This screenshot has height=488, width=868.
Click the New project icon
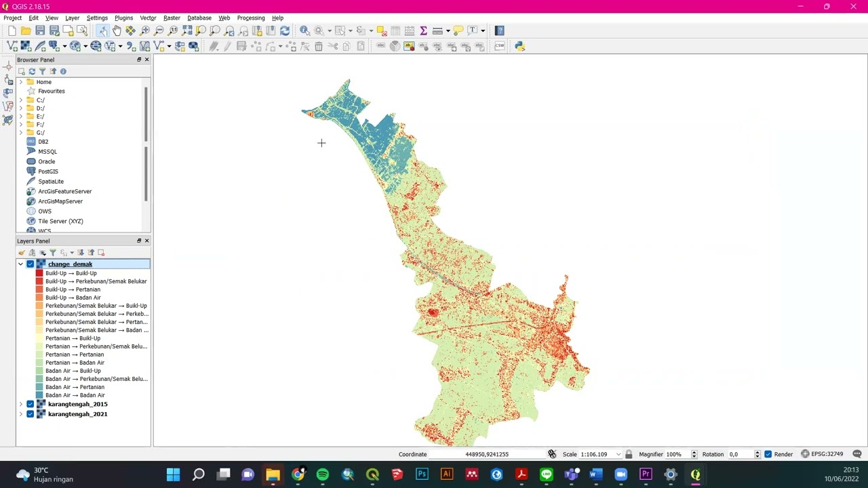[x=12, y=30]
